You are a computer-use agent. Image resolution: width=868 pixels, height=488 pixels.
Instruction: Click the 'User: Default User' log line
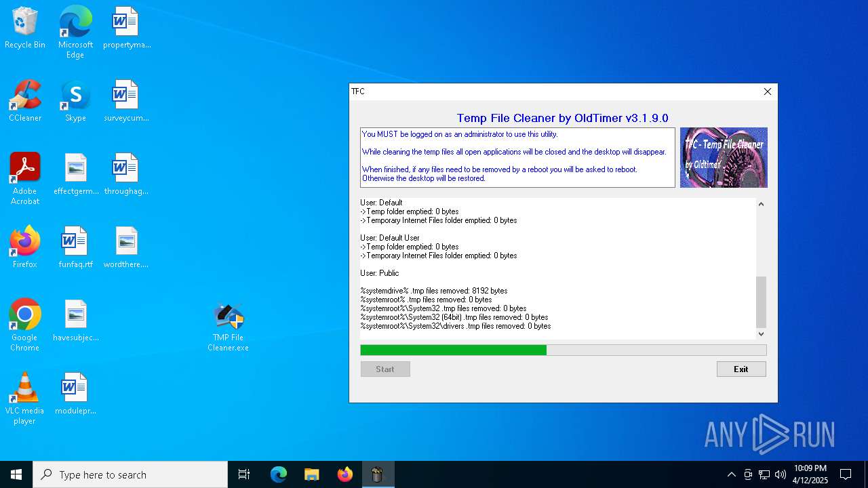(390, 238)
